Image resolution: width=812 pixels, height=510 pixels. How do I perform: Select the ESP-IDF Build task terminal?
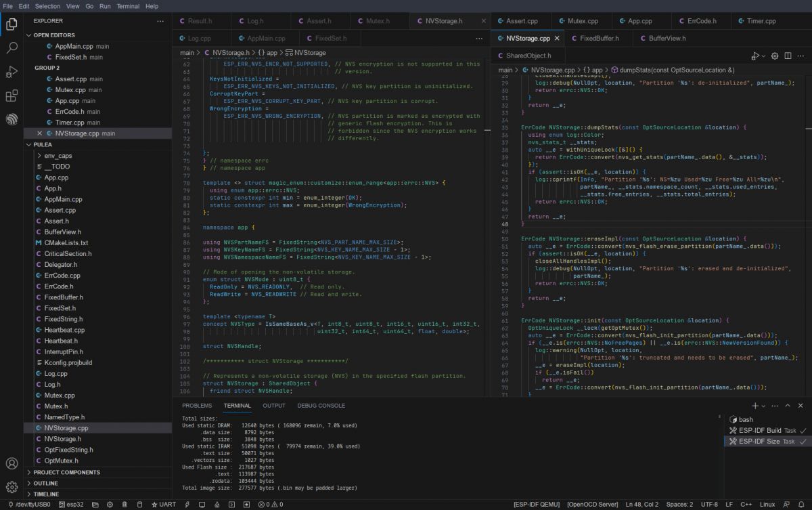[x=759, y=430]
